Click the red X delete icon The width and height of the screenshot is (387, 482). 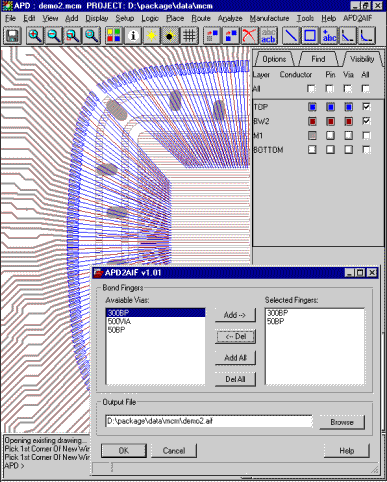249,35
